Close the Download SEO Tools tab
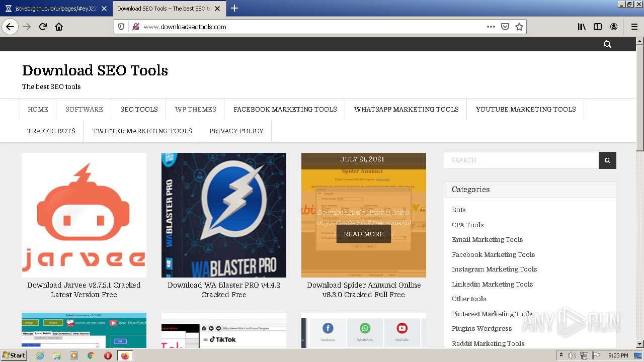 pos(217,9)
